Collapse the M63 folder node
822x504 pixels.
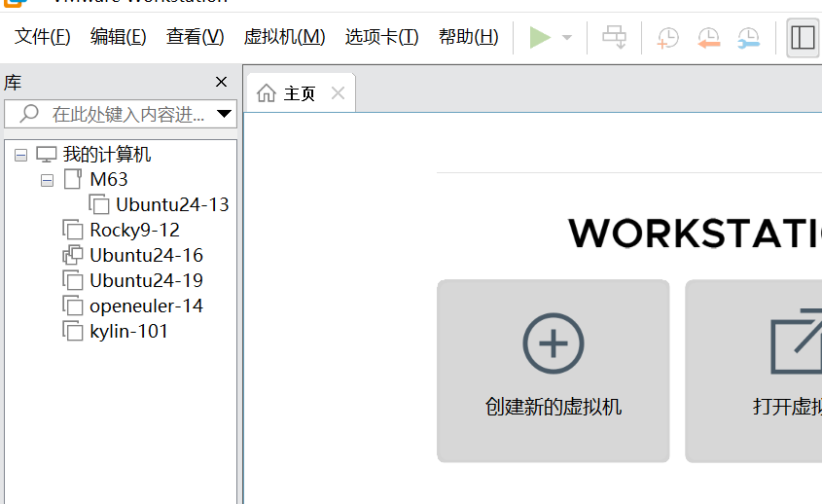click(48, 181)
